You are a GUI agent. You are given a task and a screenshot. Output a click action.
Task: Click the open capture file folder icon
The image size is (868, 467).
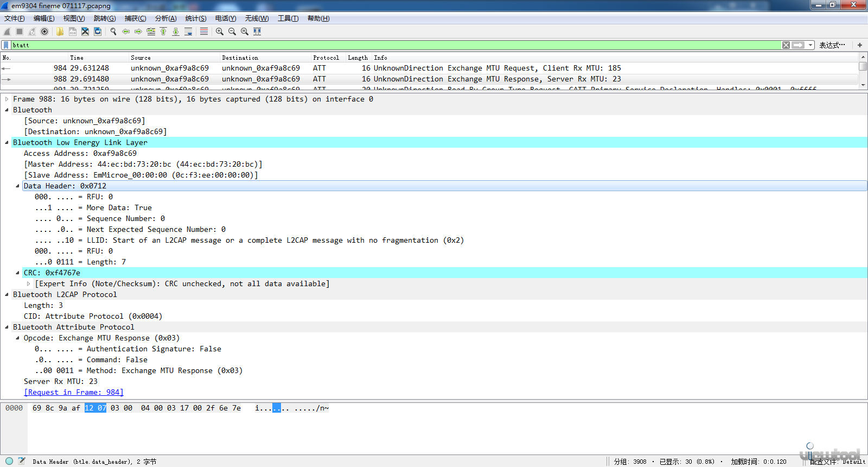pyautogui.click(x=60, y=31)
